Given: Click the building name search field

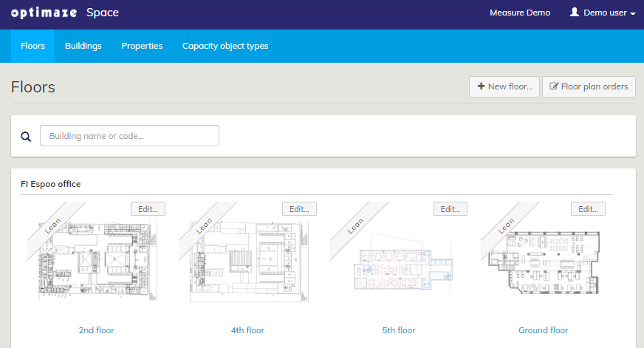Looking at the screenshot, I should [x=129, y=136].
